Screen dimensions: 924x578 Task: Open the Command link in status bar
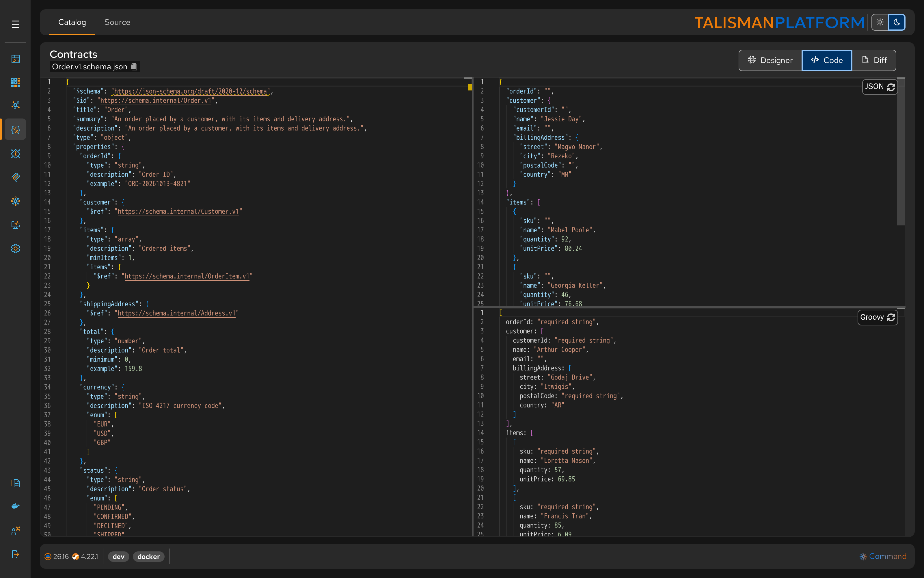tap(883, 557)
